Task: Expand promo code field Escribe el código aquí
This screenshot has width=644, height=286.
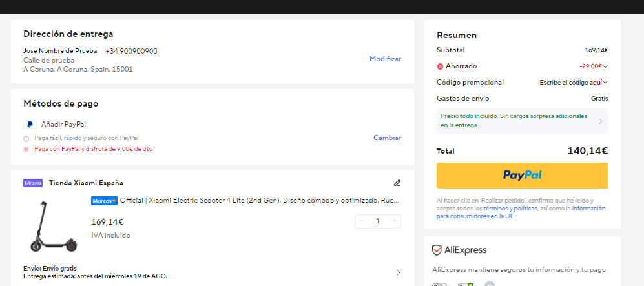Action: tap(574, 83)
